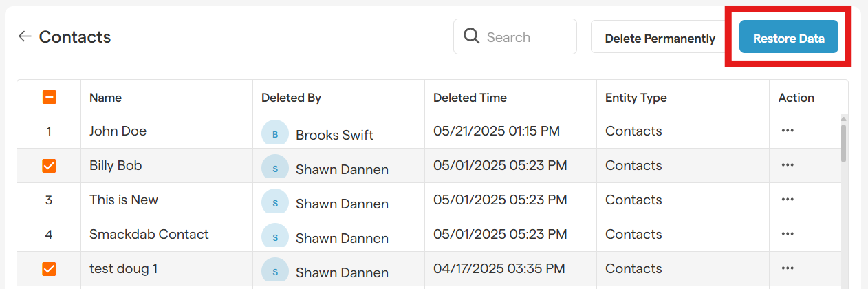The height and width of the screenshot is (289, 868).
Task: Open action menu for John Doe row
Action: point(788,131)
